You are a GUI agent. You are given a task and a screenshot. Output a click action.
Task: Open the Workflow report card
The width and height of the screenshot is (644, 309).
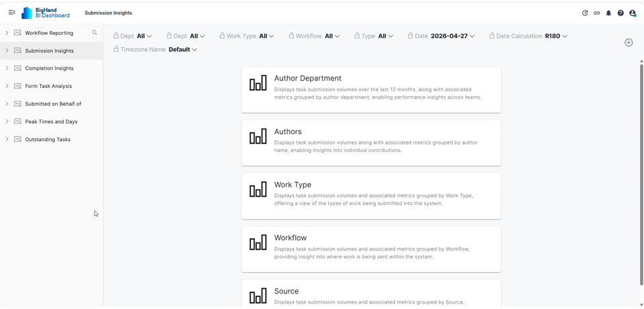[371, 249]
